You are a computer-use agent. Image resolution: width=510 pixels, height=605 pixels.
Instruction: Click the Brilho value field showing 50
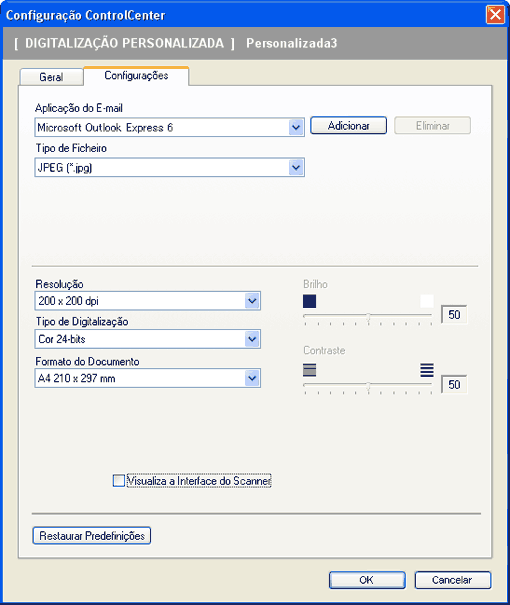tap(454, 315)
